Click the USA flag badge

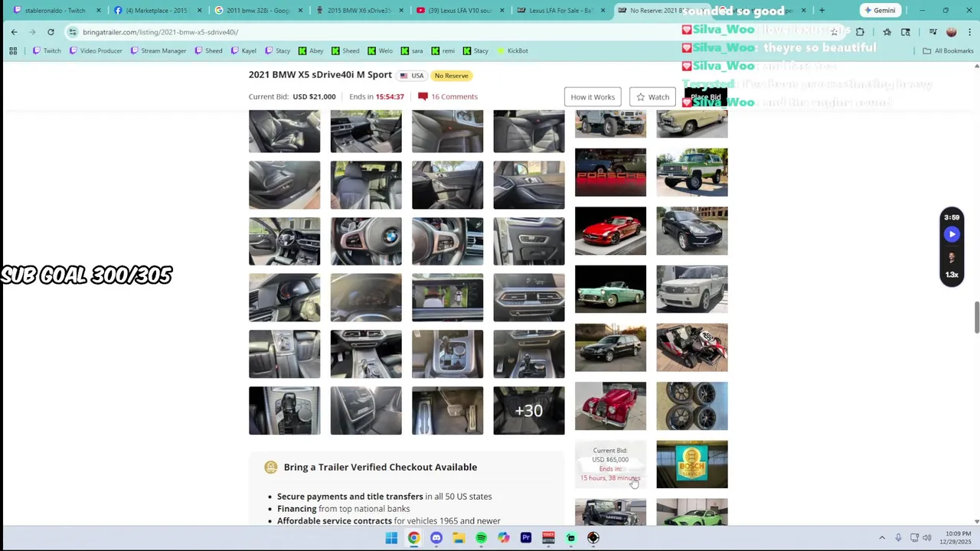[x=411, y=76]
